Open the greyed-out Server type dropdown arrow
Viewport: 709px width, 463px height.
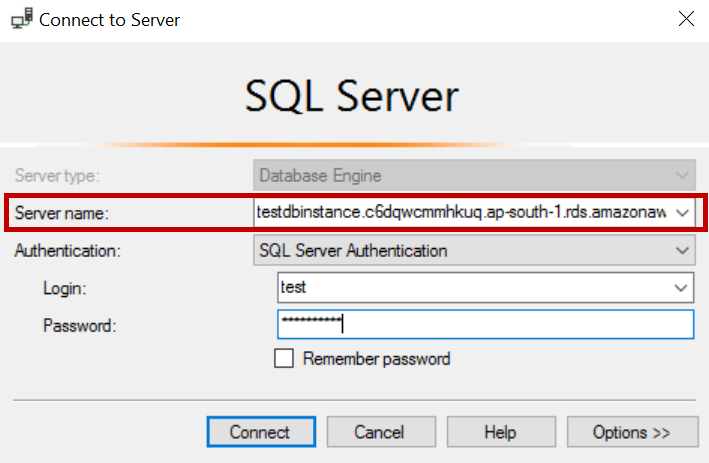(x=683, y=175)
